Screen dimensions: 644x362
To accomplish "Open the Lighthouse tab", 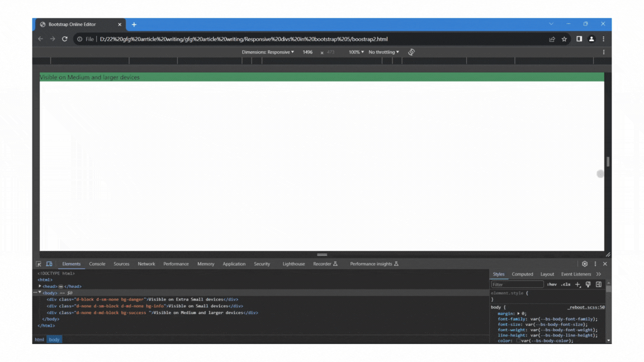I will pos(293,264).
